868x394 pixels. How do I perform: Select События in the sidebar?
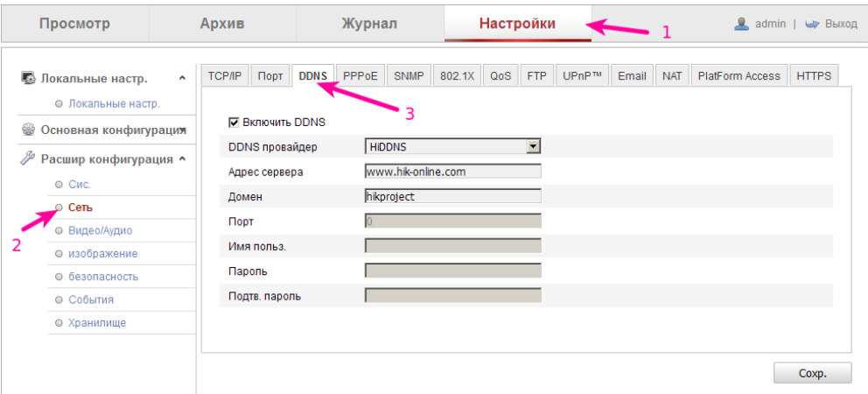(91, 299)
